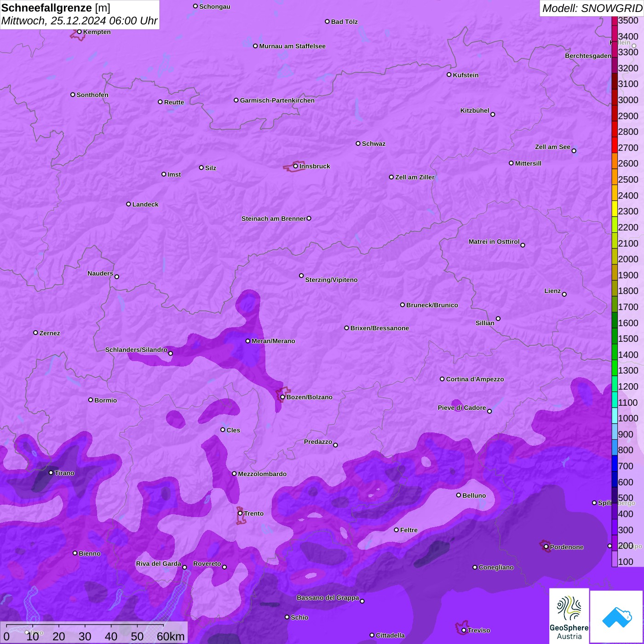Click the cyan legend swatch near 1100
Image resolution: width=644 pixels, height=644 pixels.
(x=615, y=400)
